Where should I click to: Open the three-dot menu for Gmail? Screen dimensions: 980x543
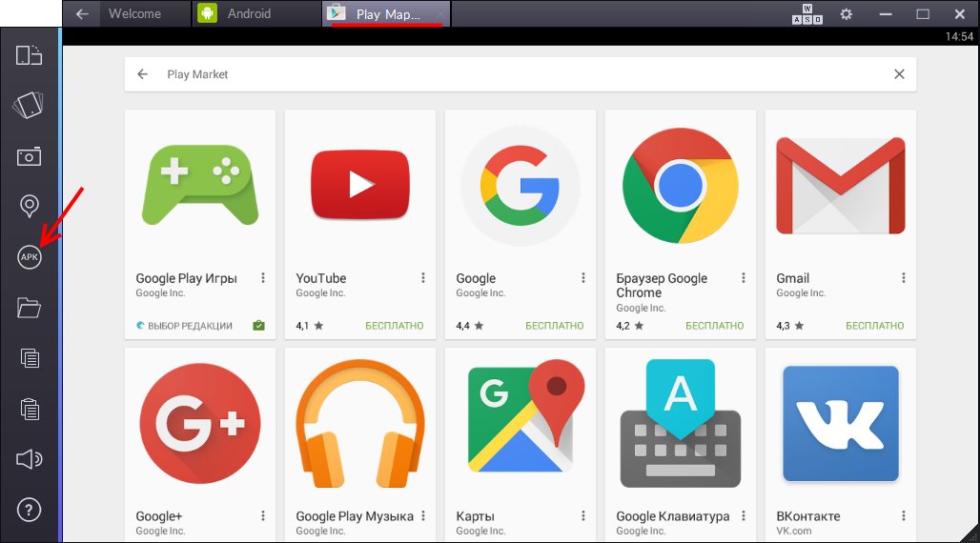(x=903, y=278)
